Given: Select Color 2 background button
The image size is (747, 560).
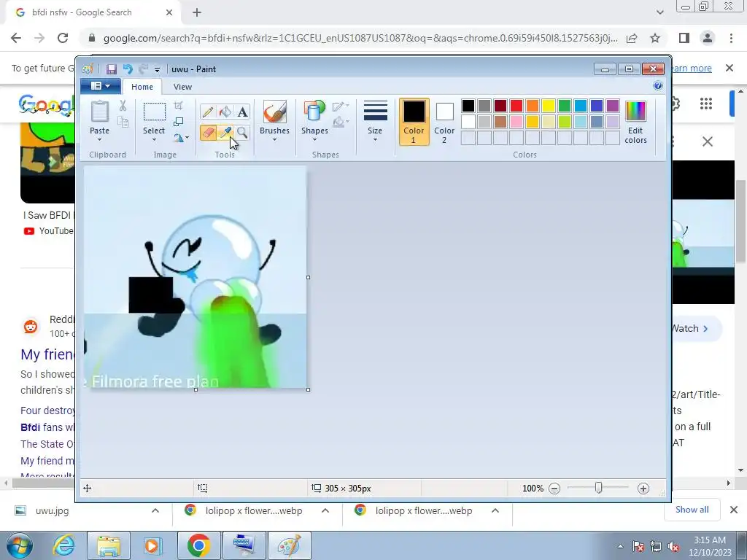Looking at the screenshot, I should point(444,122).
